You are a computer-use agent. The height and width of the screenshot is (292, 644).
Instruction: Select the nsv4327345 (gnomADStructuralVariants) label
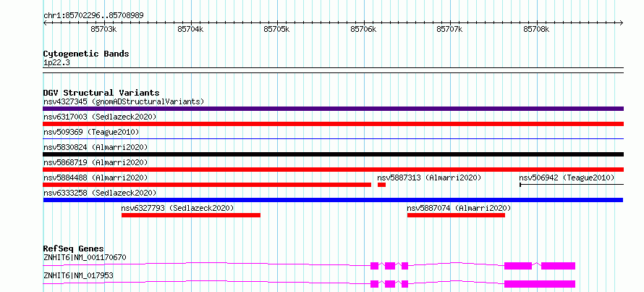click(x=124, y=101)
